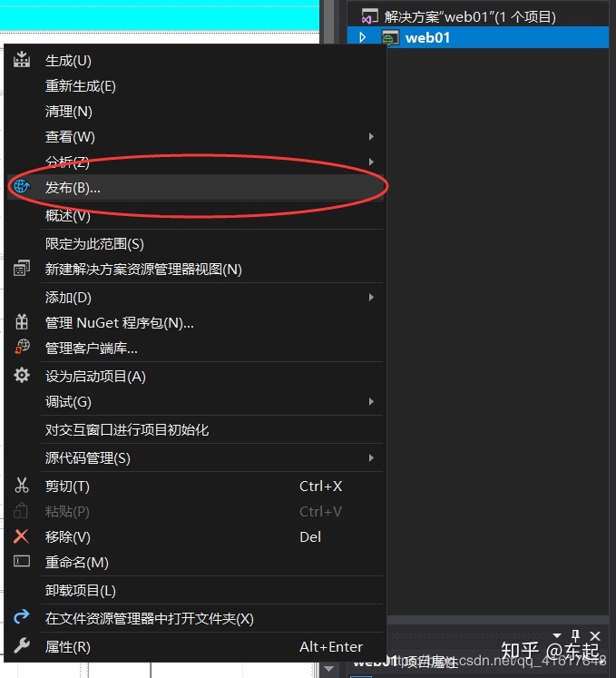Select 卸载项目(L)
This screenshot has height=678, width=616.
[194, 590]
